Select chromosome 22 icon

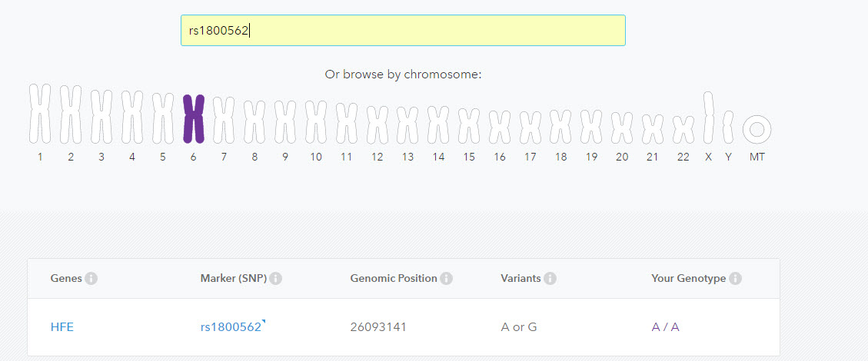683,128
